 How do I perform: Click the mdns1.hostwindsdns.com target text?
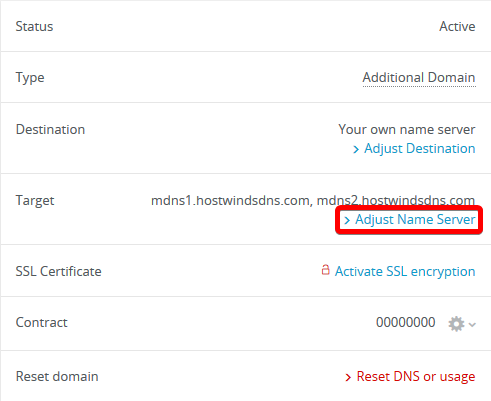(230, 201)
